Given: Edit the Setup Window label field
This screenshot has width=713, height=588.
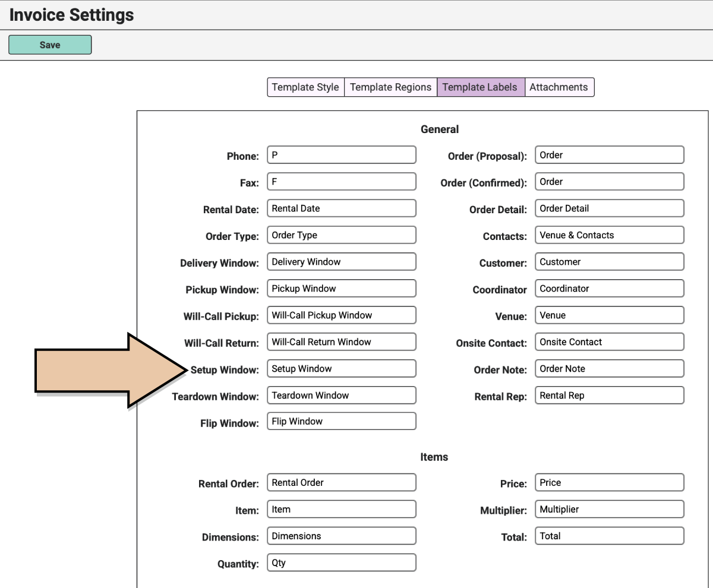Looking at the screenshot, I should coord(342,369).
